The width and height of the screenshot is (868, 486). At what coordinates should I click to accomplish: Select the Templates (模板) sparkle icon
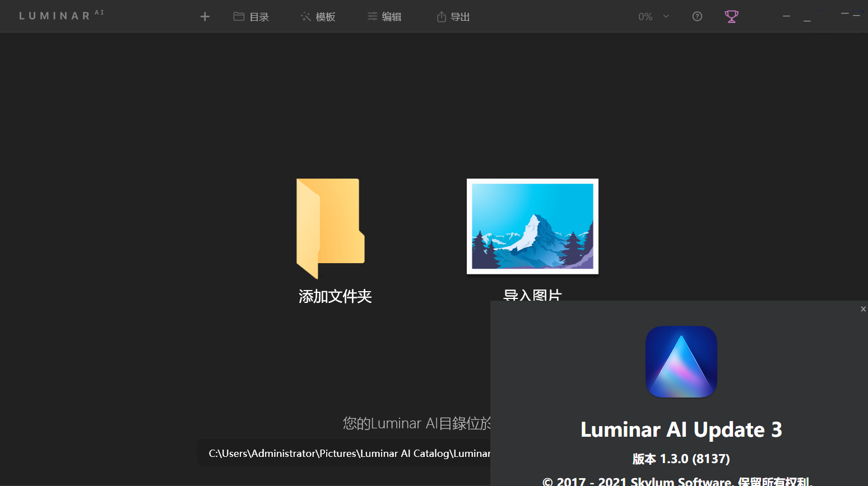[x=305, y=16]
